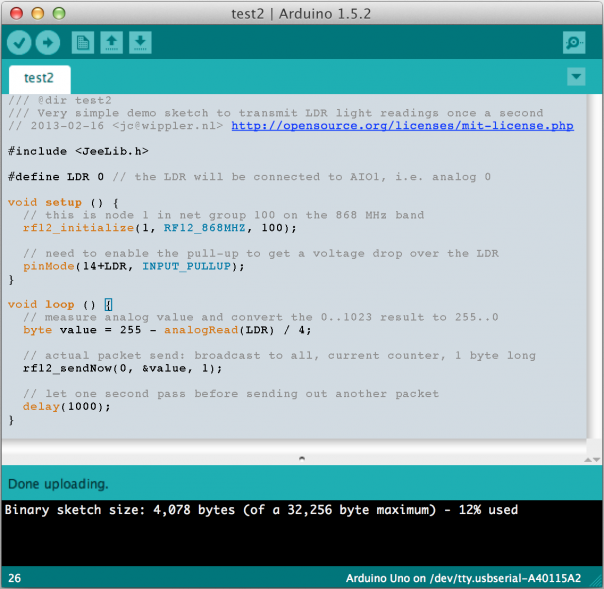Click the 'INPUT_PULLUP' constant
This screenshot has height=589, width=604.
(x=186, y=266)
